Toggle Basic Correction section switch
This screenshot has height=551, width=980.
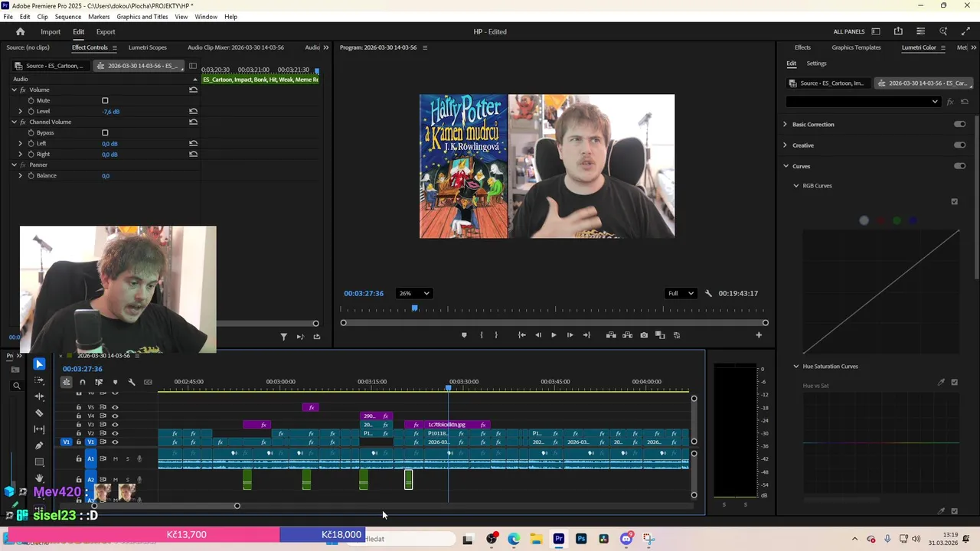click(959, 124)
